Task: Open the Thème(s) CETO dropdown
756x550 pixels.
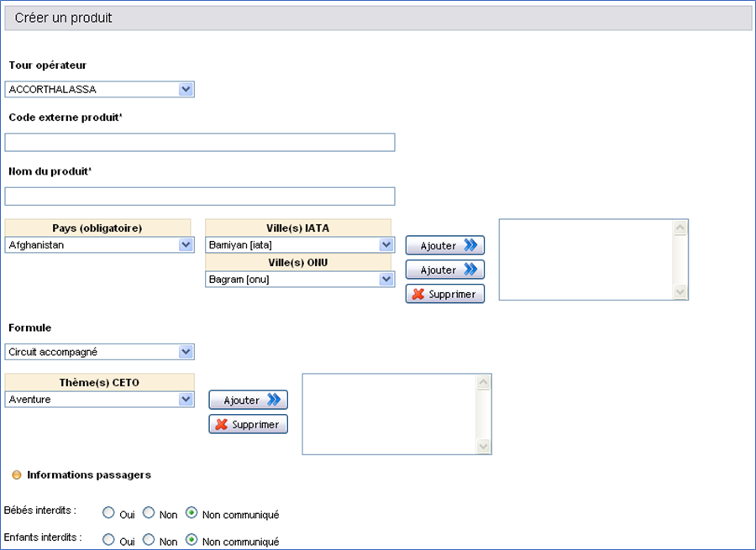Action: pyautogui.click(x=186, y=400)
